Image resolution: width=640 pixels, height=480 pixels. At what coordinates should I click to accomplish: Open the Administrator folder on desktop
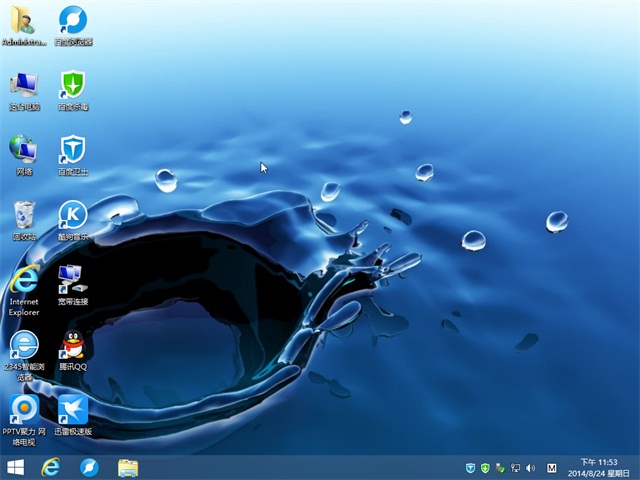23,20
